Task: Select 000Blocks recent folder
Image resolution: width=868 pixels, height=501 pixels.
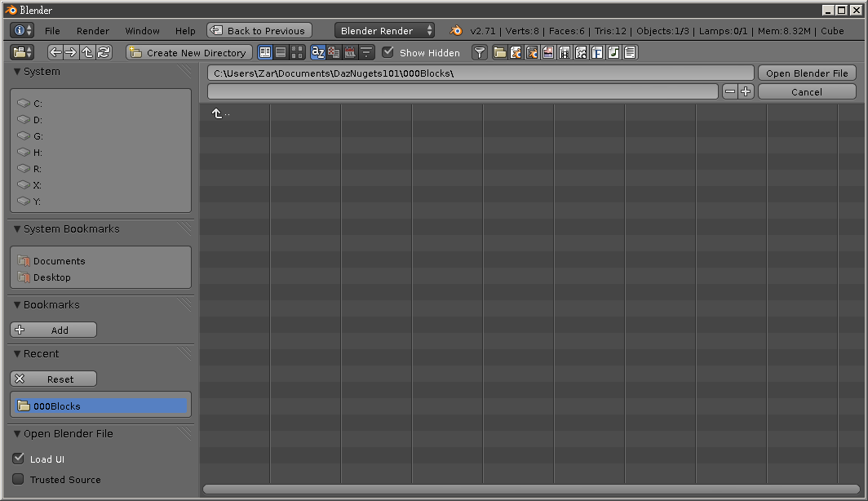Action: (x=101, y=406)
